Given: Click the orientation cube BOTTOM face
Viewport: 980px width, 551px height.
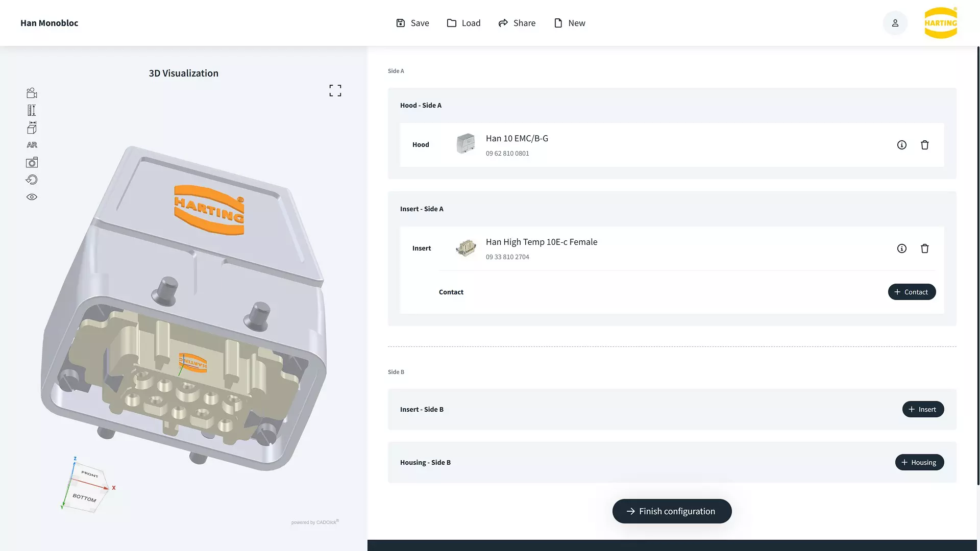Looking at the screenshot, I should (84, 497).
